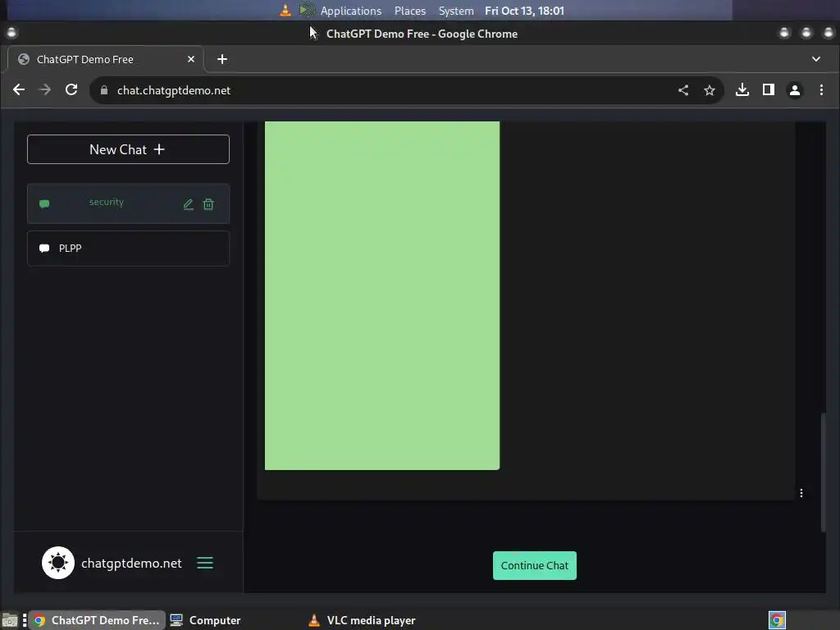
Task: Click the lock icon in address bar
Action: point(104,90)
